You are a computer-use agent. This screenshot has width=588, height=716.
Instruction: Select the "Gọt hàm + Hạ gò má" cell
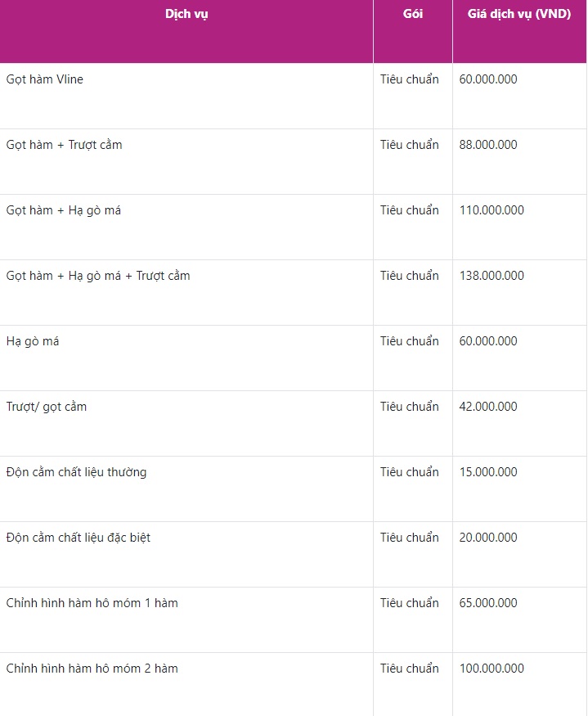pos(64,210)
